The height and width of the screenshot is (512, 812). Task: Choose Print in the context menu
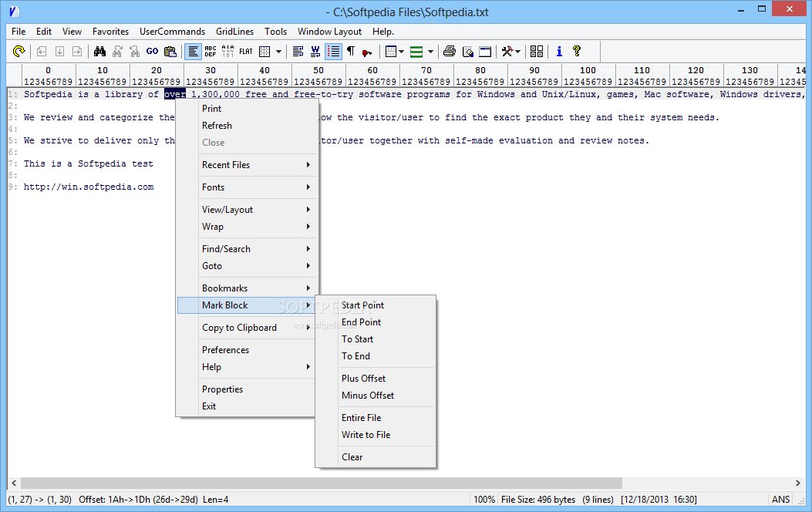coord(247,109)
